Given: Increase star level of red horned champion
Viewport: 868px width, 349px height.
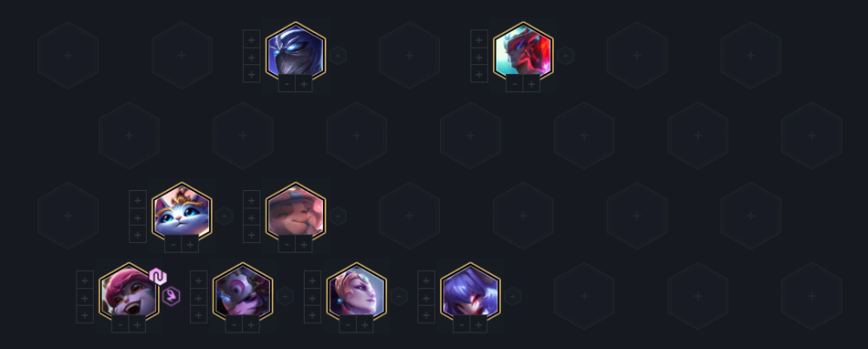Looking at the screenshot, I should point(531,83).
